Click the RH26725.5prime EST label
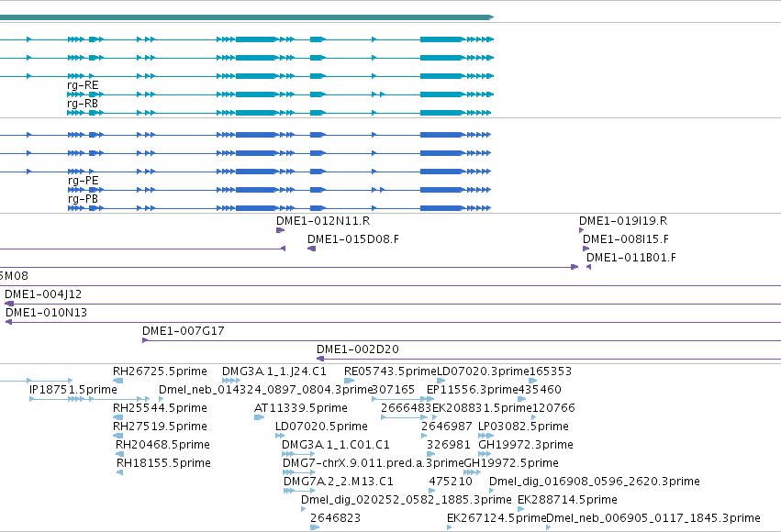Image resolution: width=781 pixels, height=532 pixels. (x=160, y=371)
